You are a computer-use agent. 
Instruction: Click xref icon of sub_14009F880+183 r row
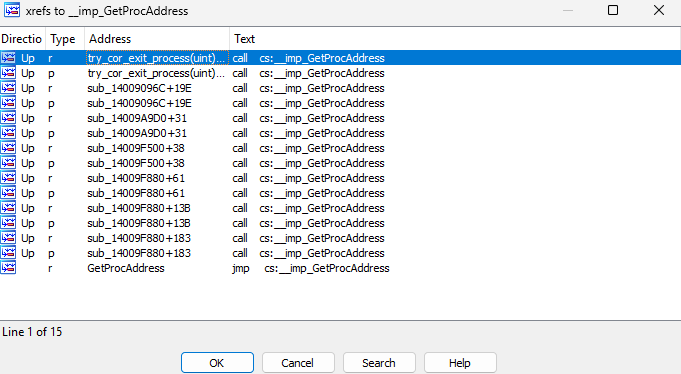coord(8,238)
